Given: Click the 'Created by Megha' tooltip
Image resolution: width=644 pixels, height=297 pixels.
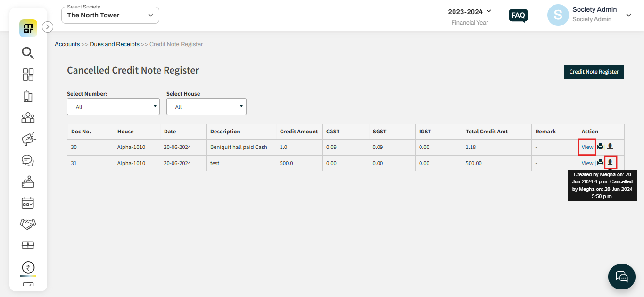Looking at the screenshot, I should click(603, 185).
